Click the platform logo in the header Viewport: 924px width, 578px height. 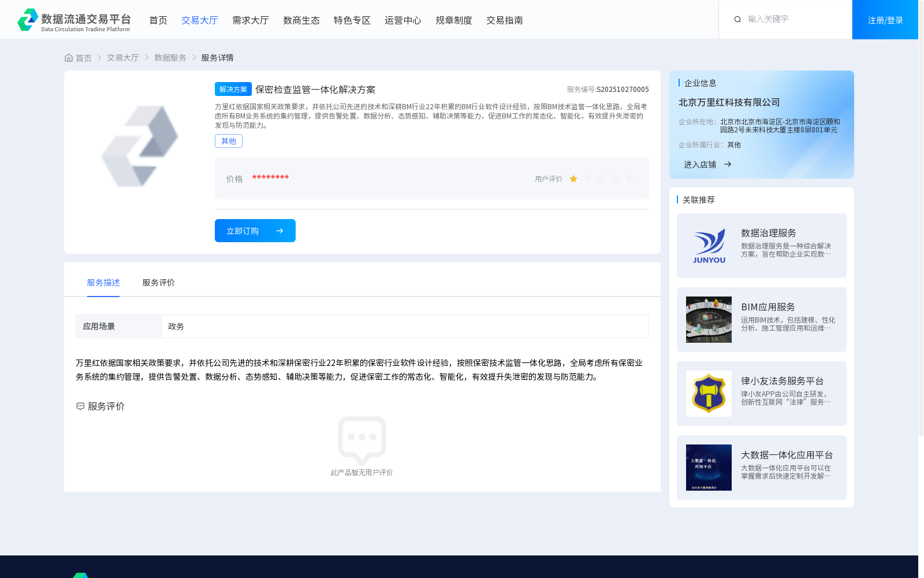click(74, 20)
